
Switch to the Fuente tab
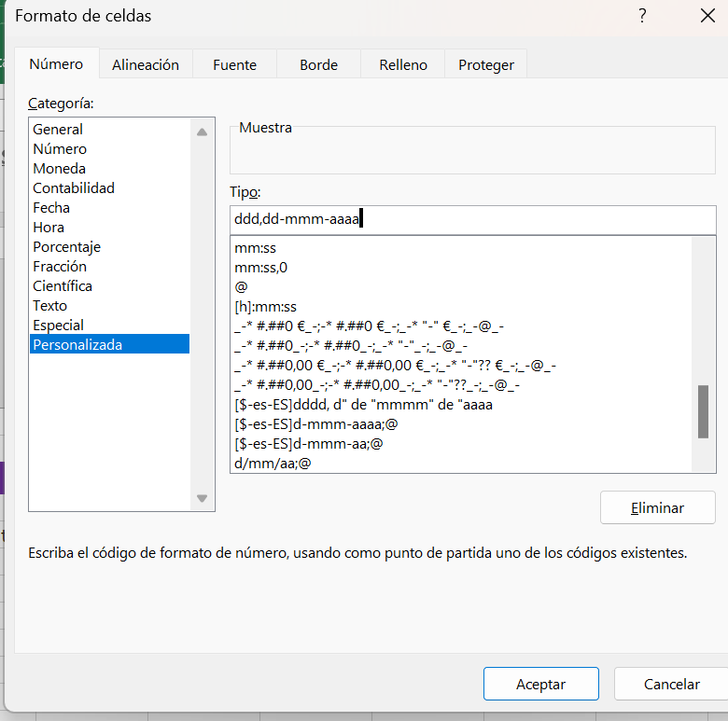(234, 64)
